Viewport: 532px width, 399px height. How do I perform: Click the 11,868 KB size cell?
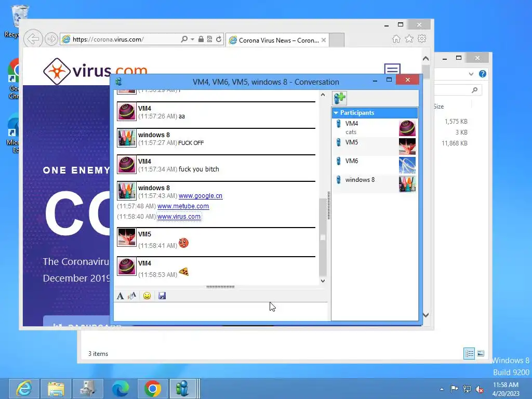pyautogui.click(x=454, y=143)
